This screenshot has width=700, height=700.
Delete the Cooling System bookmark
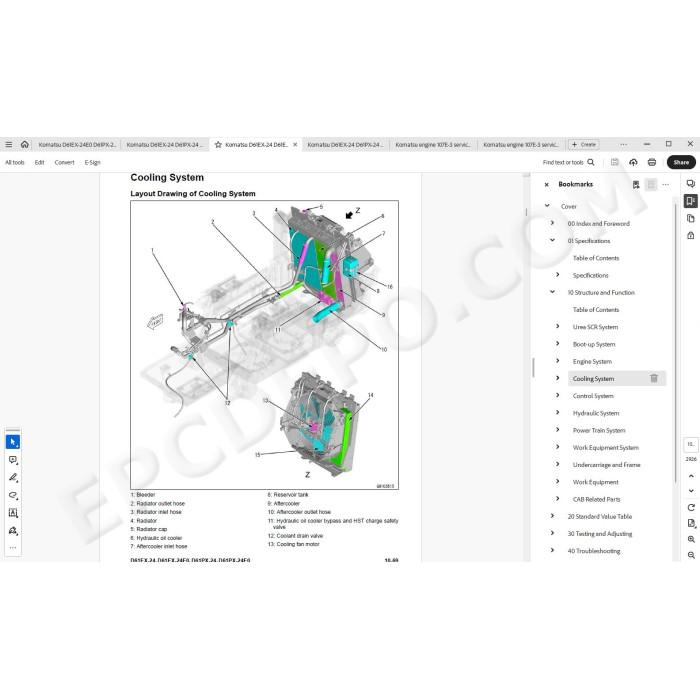click(x=654, y=378)
